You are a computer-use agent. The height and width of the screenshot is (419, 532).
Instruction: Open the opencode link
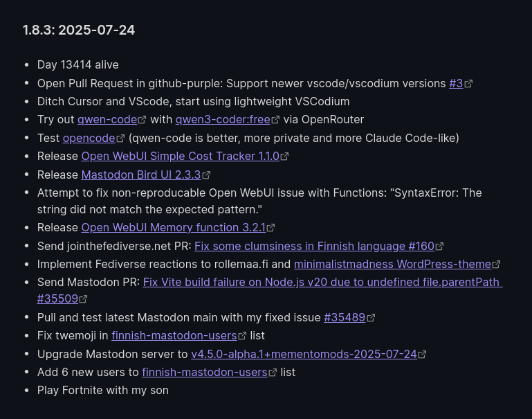(x=89, y=139)
